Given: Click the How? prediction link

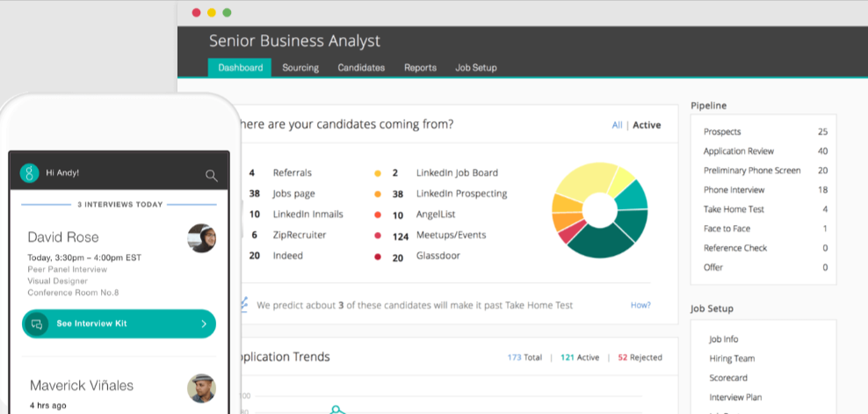Looking at the screenshot, I should coord(640,305).
